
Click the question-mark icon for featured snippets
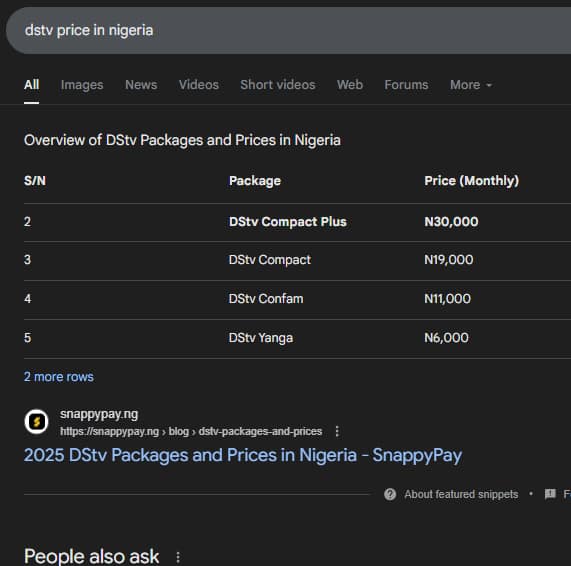pyautogui.click(x=390, y=494)
